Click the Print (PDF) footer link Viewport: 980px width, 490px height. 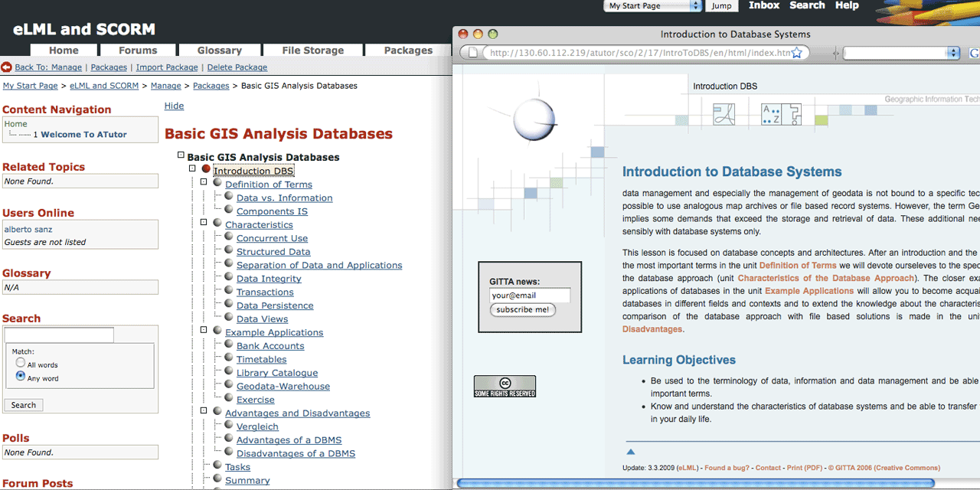[804, 468]
